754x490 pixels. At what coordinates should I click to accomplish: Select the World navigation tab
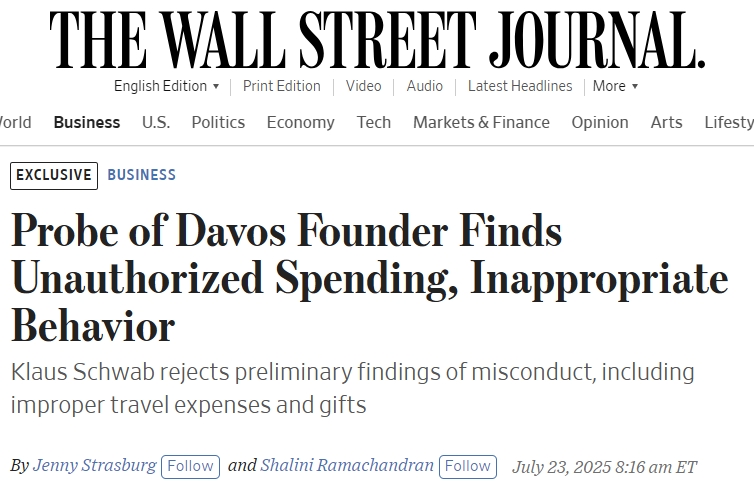tap(15, 122)
